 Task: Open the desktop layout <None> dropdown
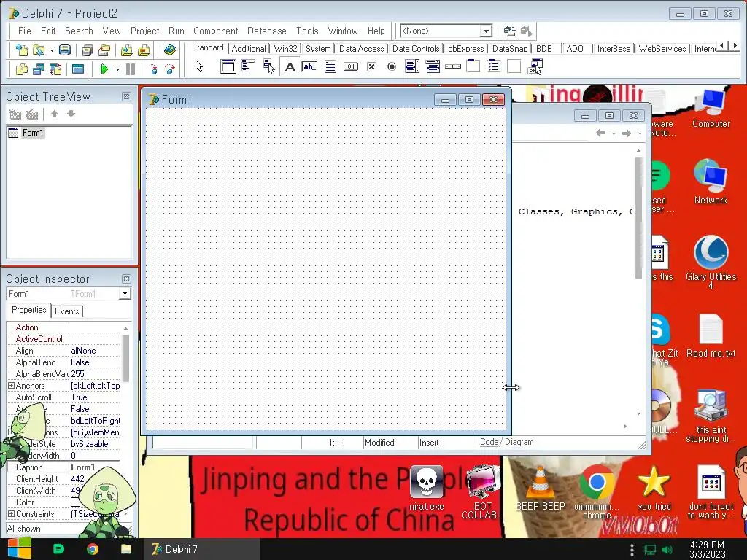click(485, 31)
